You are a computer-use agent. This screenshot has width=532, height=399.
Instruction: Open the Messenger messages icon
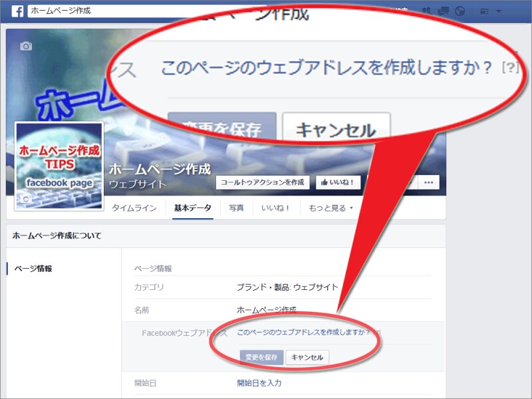pos(444,11)
